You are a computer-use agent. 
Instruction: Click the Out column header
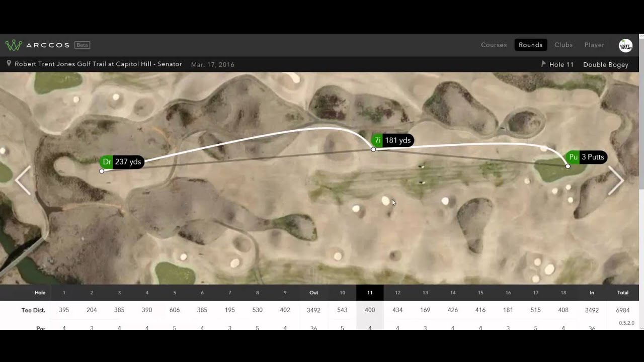coord(313,293)
